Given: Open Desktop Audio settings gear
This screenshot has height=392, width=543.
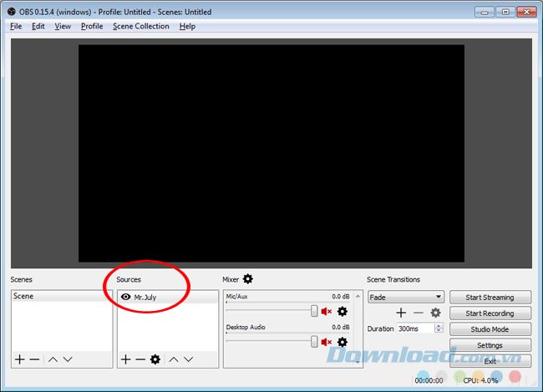Looking at the screenshot, I should coord(343,342).
